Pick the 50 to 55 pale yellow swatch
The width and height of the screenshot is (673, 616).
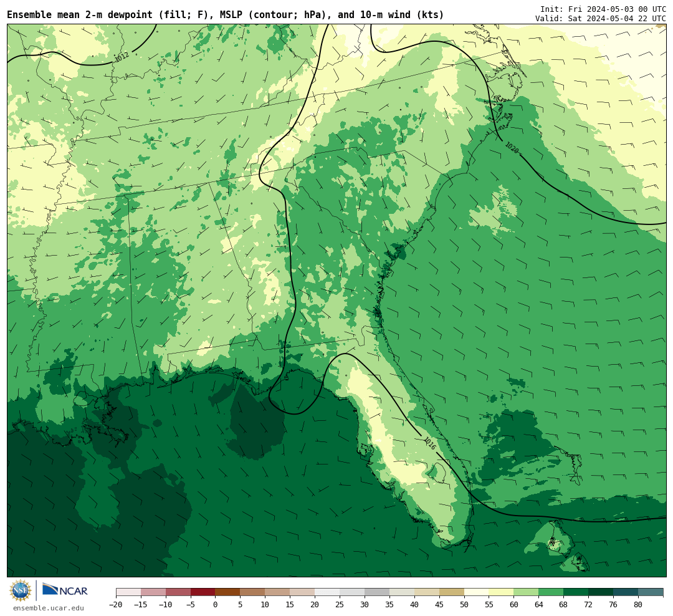pos(477,592)
